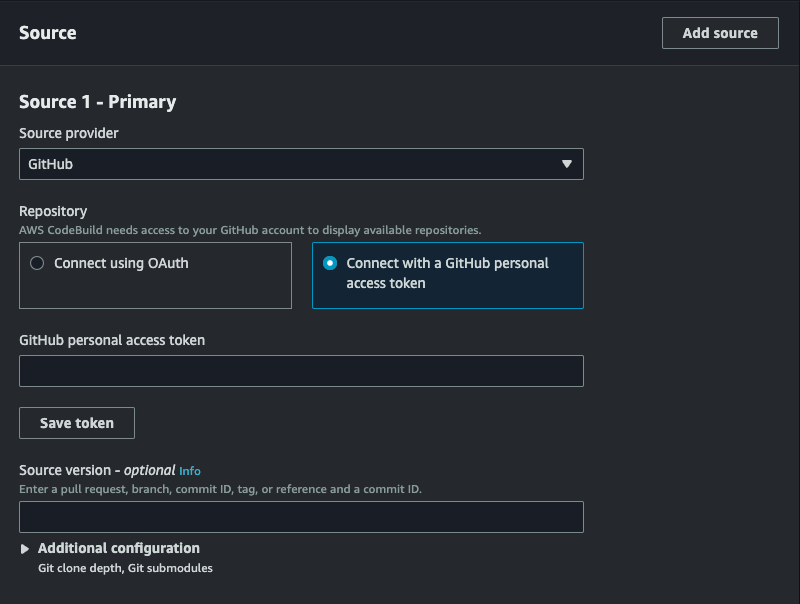Click the 'Connect using OAuth' label text

tap(121, 264)
